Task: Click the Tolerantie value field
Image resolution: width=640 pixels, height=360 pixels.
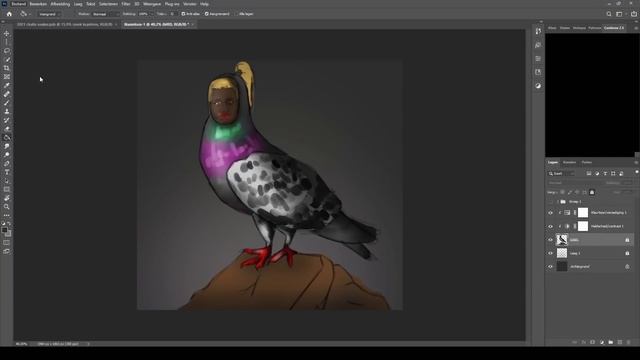Action: click(173, 14)
